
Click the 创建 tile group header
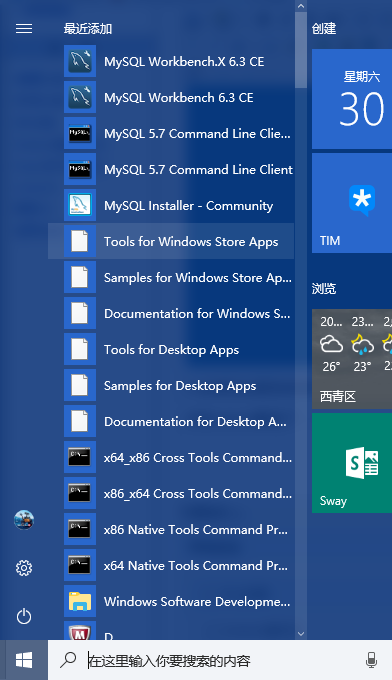click(x=324, y=29)
